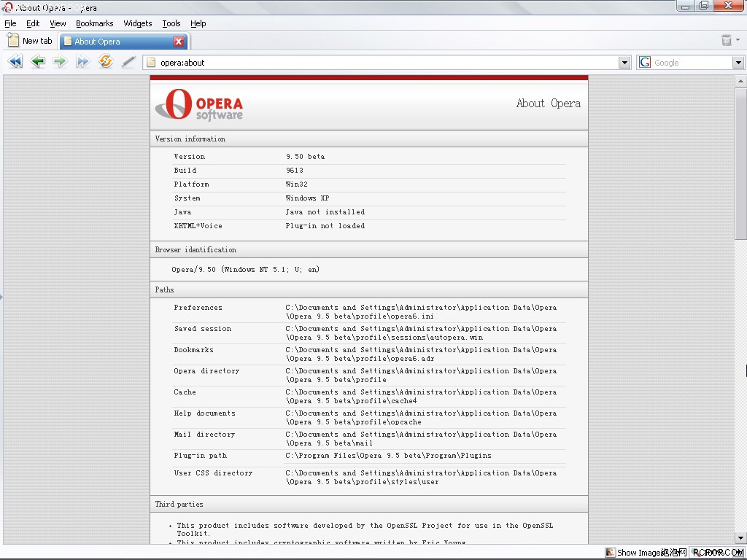Click the left panel toggle edge arrow
Image resolution: width=747 pixels, height=560 pixels.
[x=1, y=297]
